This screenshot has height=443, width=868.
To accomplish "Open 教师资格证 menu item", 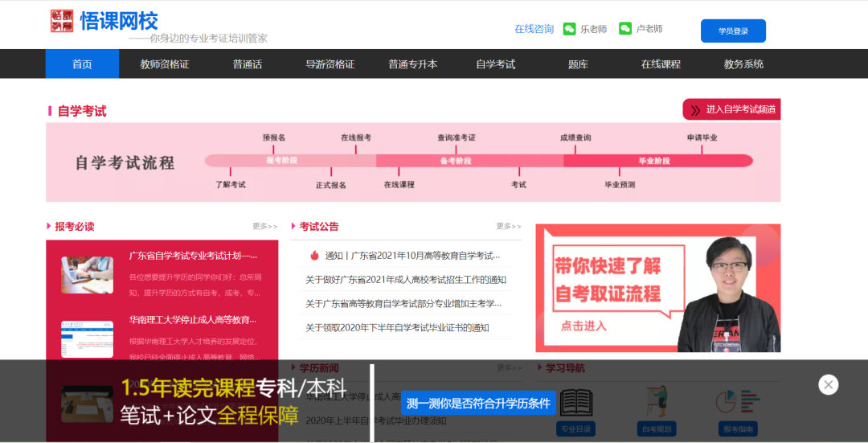I will 165,64.
